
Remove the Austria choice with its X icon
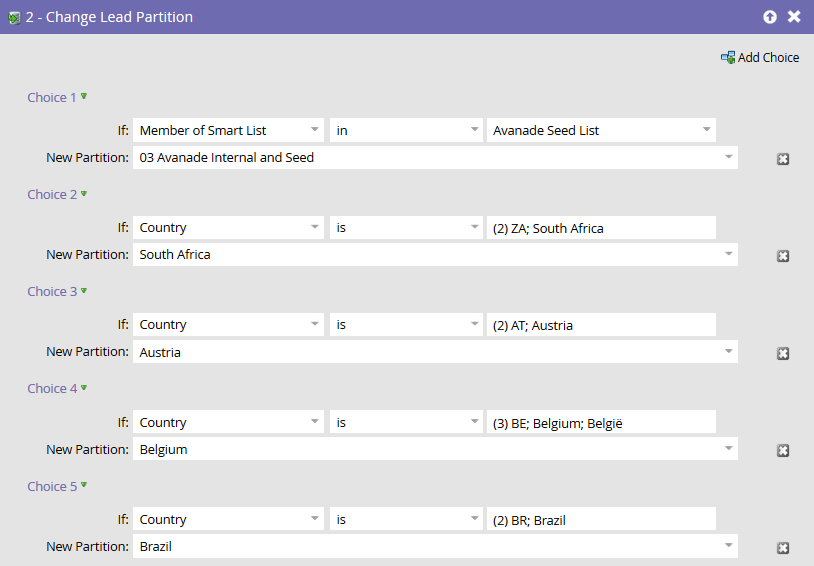click(x=783, y=353)
